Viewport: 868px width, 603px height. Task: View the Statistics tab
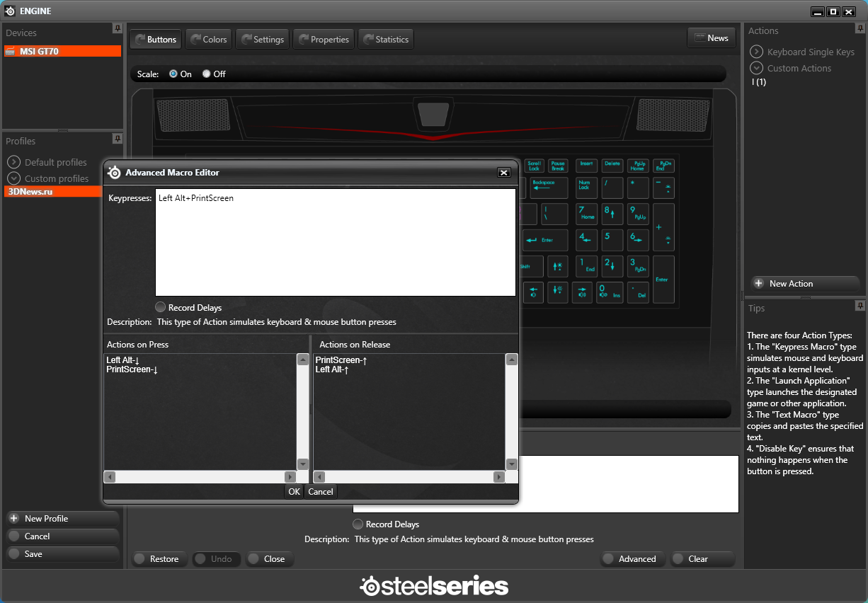click(386, 40)
